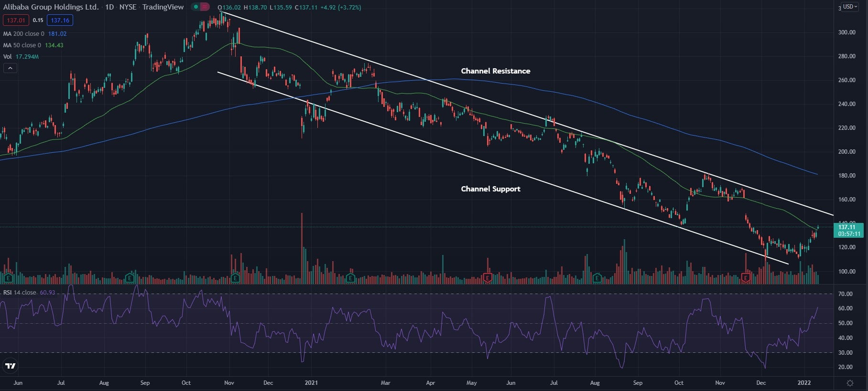Open the red November 2021 earnings marker

click(x=746, y=277)
